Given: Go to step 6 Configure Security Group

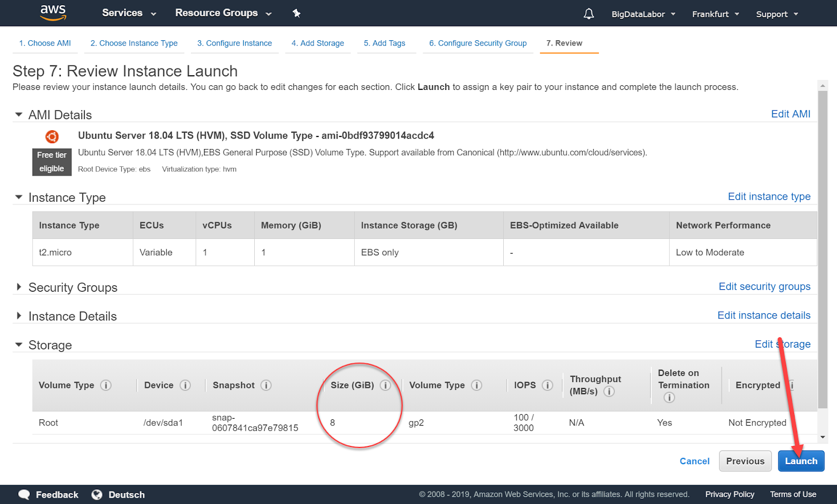Looking at the screenshot, I should tap(478, 43).
